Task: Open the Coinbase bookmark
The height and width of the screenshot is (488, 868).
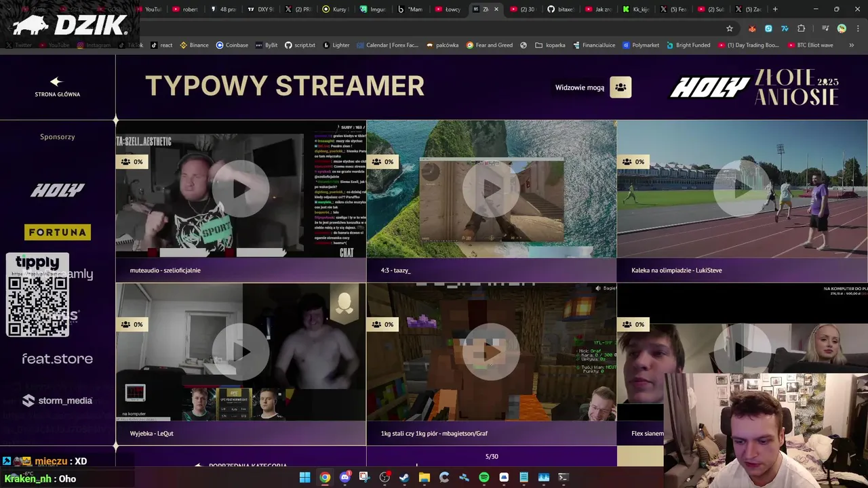Action: pos(232,45)
